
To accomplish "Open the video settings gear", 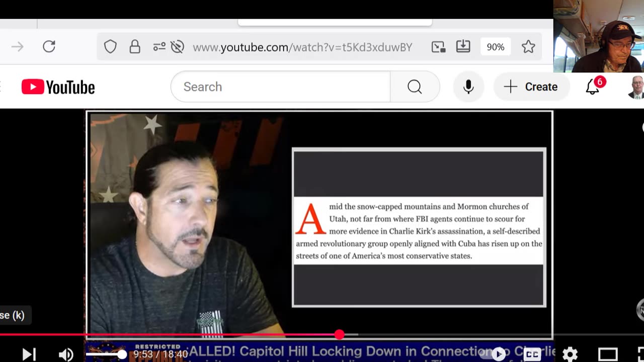I will coord(570,354).
